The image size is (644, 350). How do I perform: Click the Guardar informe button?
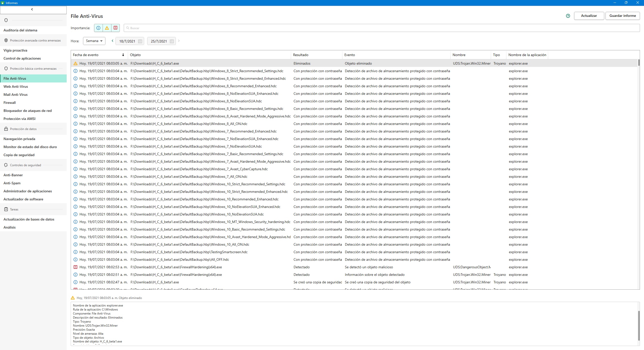[622, 16]
